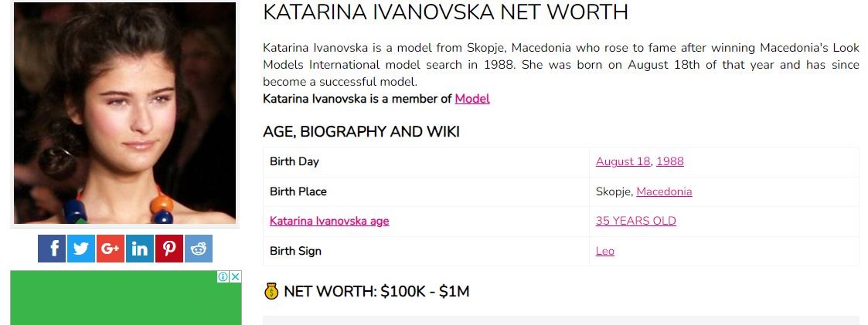Visit the Macedonia birthplace link
This screenshot has height=325, width=868.
664,191
